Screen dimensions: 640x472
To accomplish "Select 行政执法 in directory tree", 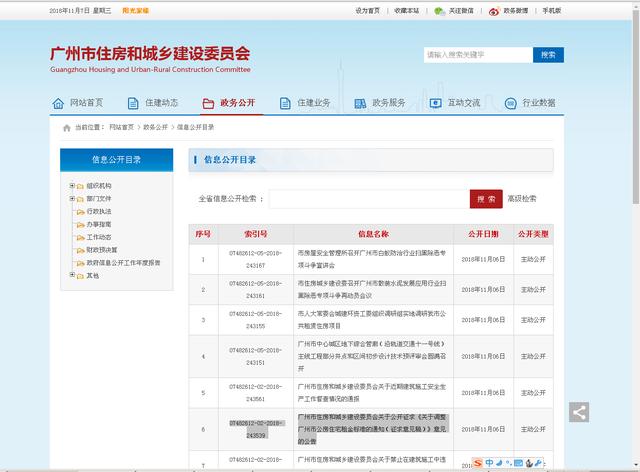I will point(99,212).
